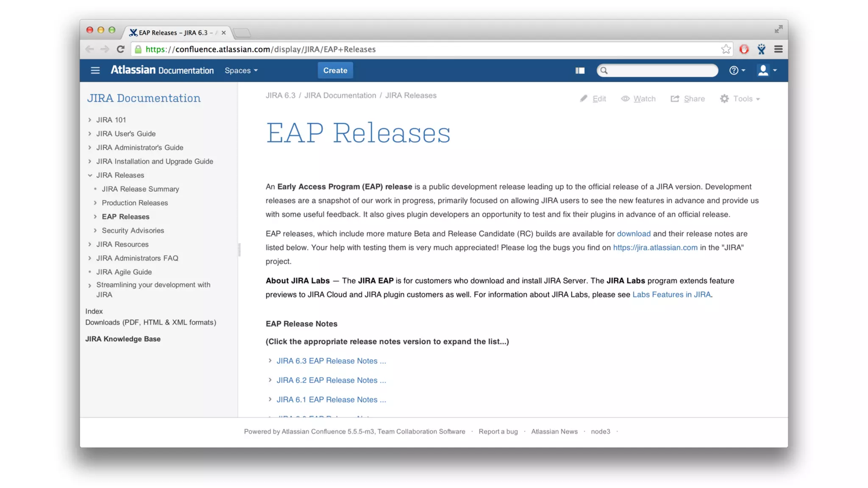Viewport: 868px width, 488px height.
Task: Bookmark page with the star icon
Action: pos(726,49)
